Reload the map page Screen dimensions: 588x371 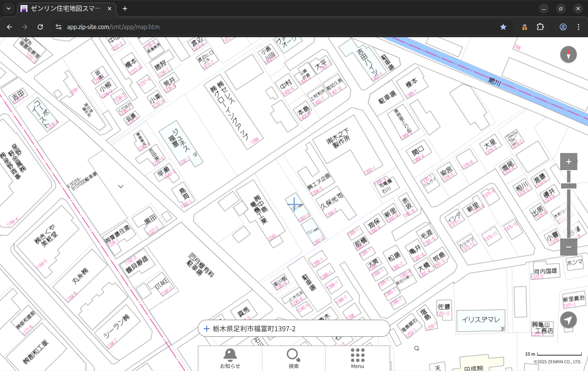tap(40, 27)
